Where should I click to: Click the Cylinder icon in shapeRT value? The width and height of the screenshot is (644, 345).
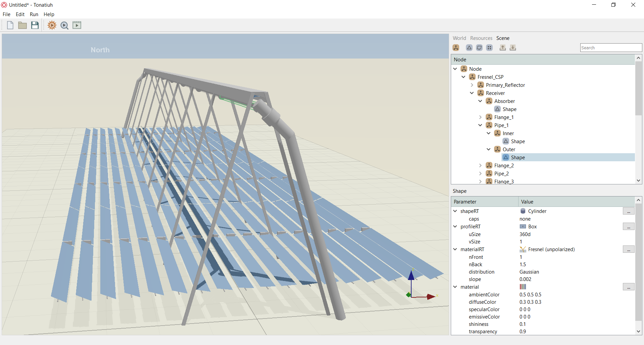pyautogui.click(x=523, y=211)
